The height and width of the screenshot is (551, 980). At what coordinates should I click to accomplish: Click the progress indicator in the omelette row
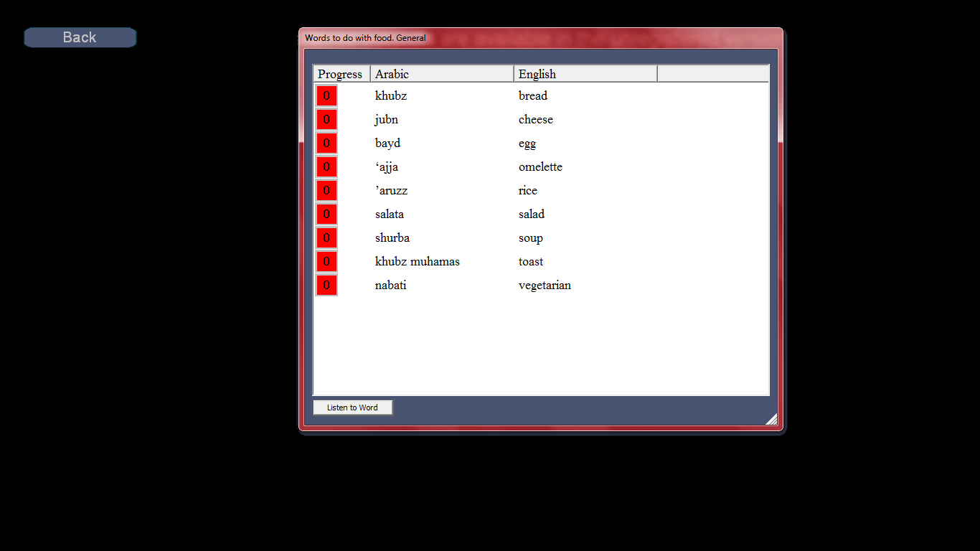point(326,166)
